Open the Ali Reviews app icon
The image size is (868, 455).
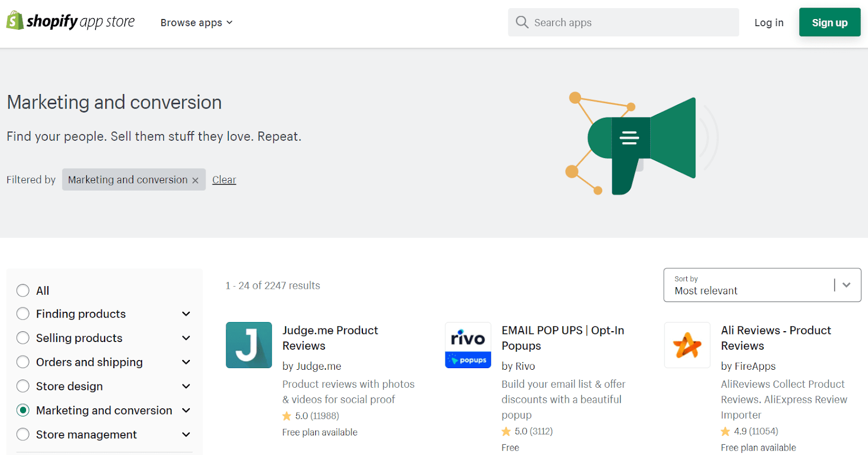point(687,345)
